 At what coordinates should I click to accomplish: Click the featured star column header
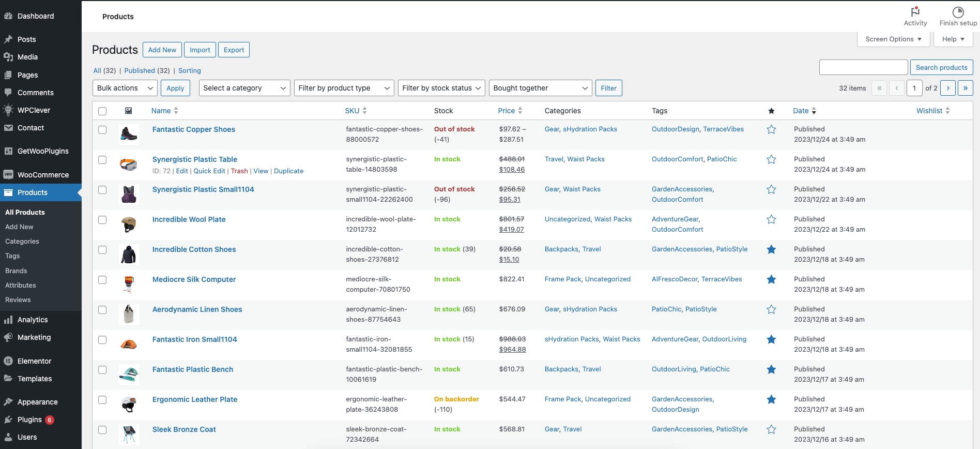coord(771,111)
